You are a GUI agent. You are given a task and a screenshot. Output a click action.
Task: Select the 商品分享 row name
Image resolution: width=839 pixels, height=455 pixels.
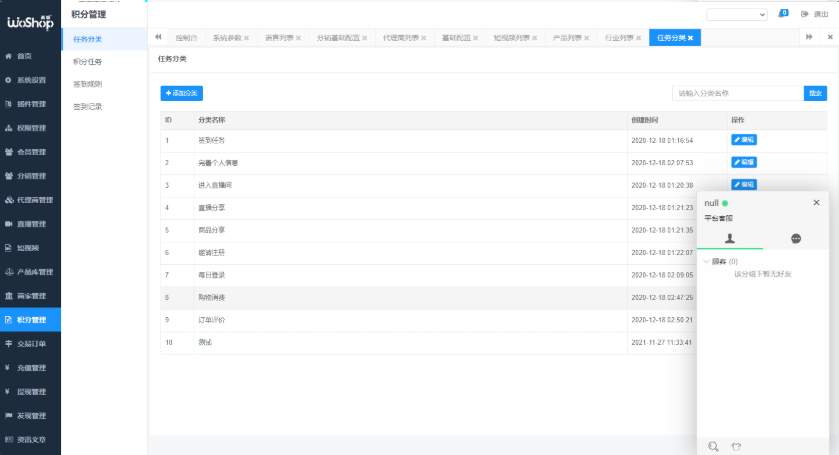(x=211, y=230)
